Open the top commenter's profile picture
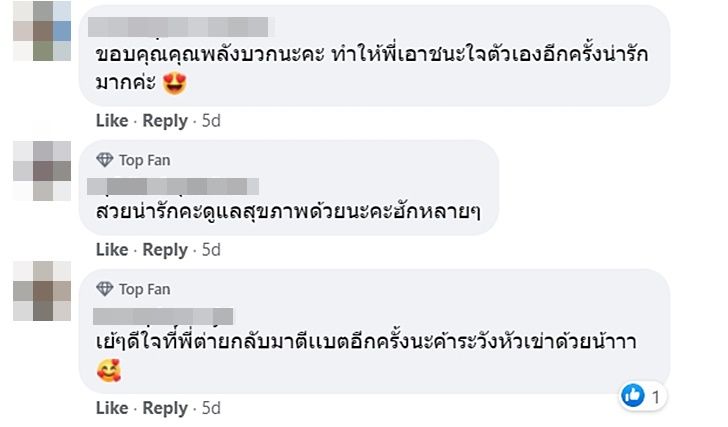 coord(41,31)
